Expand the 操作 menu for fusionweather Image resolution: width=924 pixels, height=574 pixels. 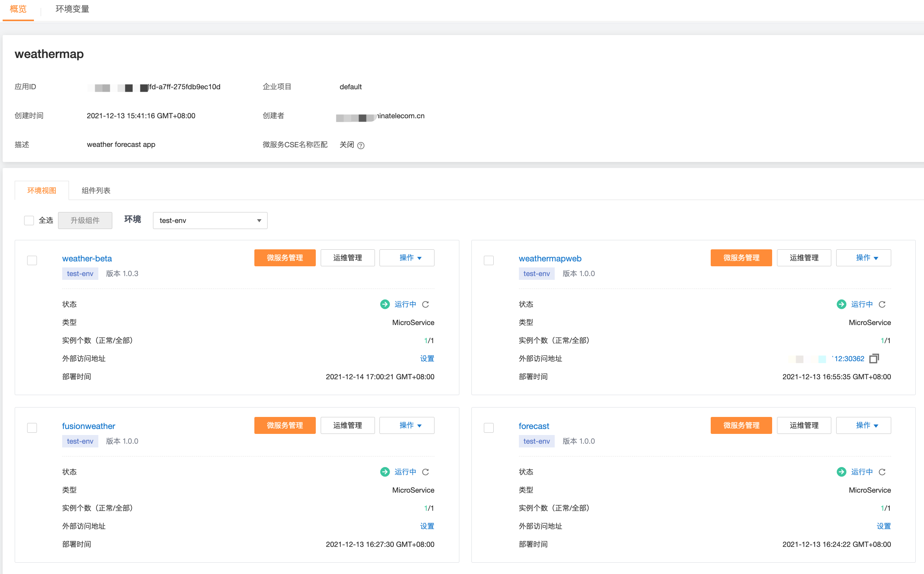(x=407, y=426)
